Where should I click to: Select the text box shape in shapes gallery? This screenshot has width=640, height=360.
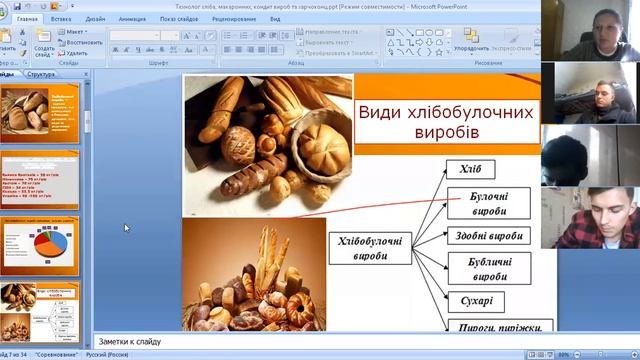tap(391, 33)
